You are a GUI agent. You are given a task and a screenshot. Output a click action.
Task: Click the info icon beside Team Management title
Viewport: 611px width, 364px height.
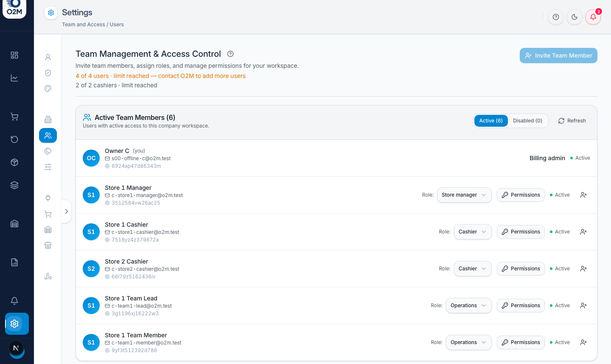230,54
